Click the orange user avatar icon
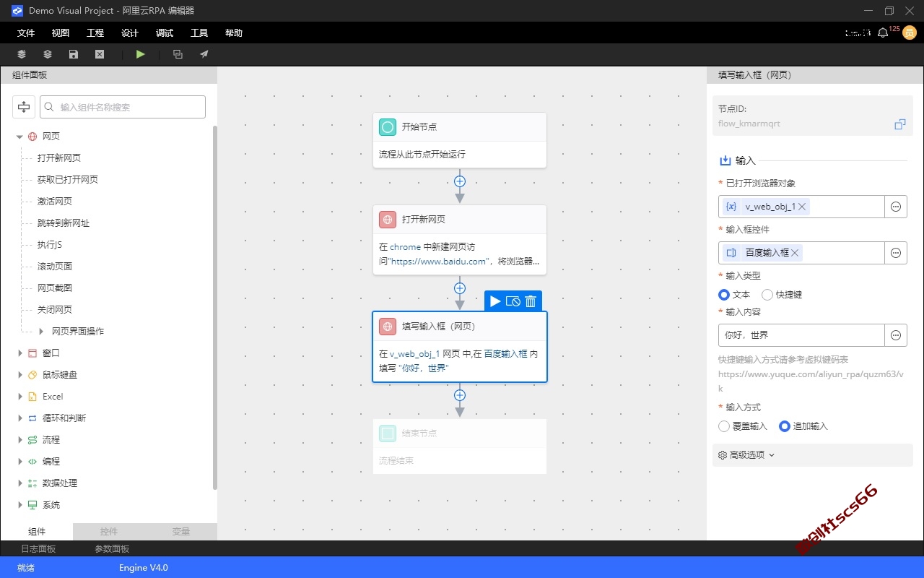Screen dimensions: 924x578 click(910, 33)
